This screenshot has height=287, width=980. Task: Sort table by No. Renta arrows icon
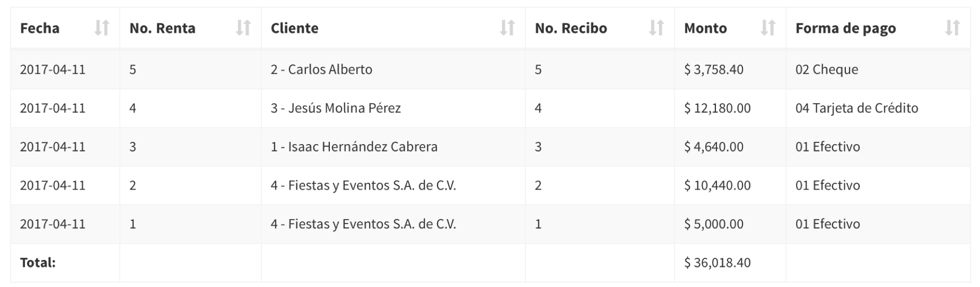point(243,28)
